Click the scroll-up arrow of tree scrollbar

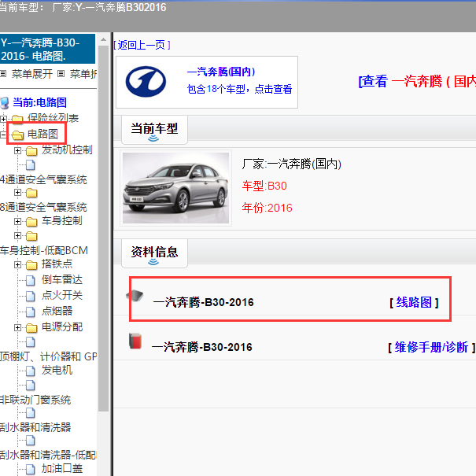pos(103,40)
